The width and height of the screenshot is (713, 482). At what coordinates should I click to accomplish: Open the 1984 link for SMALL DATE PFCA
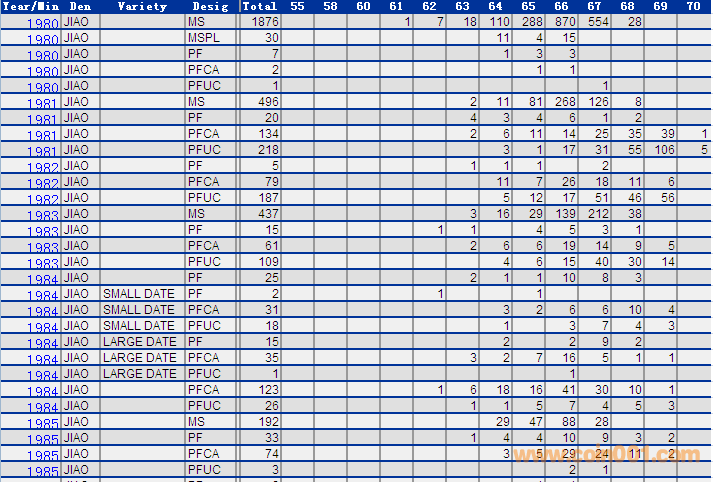(41, 312)
